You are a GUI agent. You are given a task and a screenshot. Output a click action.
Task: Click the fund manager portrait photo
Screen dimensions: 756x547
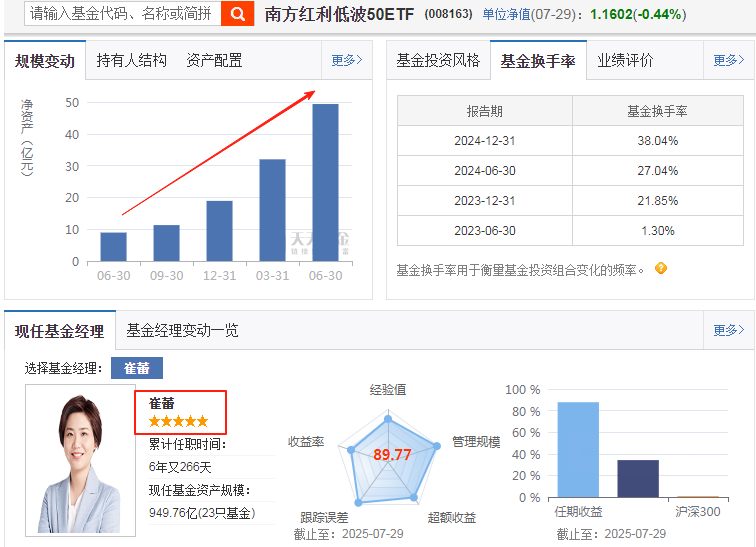click(80, 460)
